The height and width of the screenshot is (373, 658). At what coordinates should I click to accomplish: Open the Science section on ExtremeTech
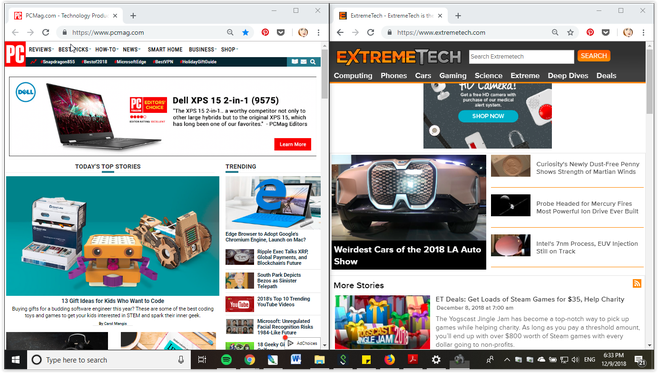pos(488,76)
